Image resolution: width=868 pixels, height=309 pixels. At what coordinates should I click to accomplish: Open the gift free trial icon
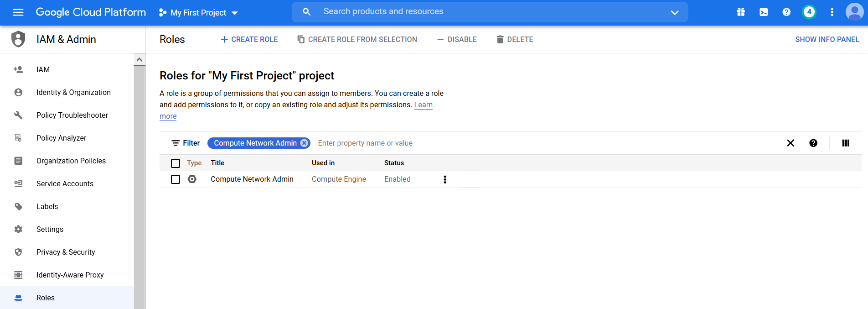(741, 12)
